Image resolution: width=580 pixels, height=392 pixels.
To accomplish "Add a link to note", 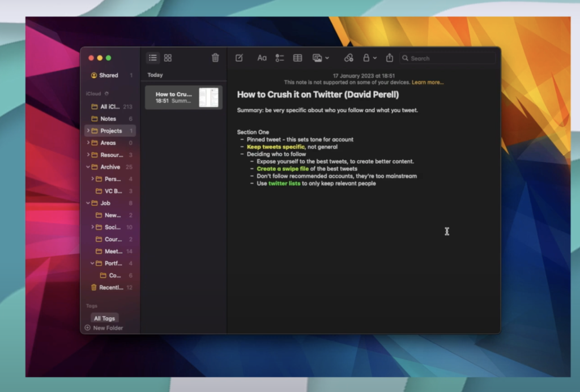I will [x=348, y=58].
